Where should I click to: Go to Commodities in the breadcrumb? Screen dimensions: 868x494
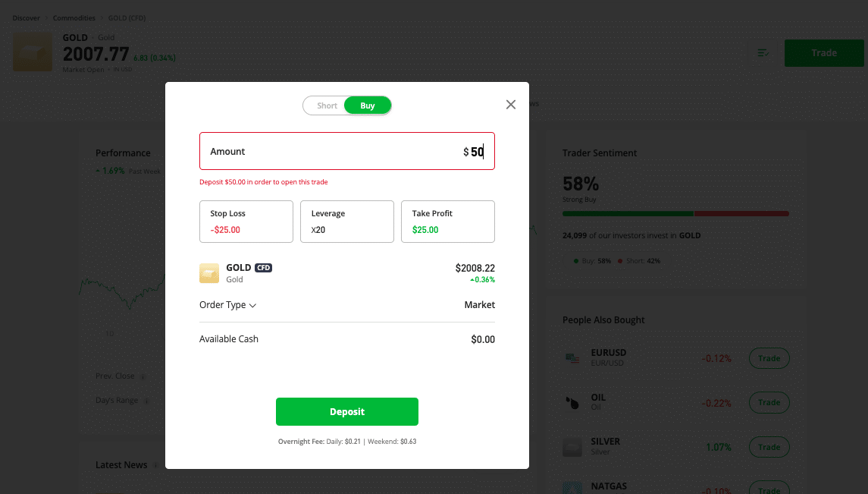[x=74, y=17]
